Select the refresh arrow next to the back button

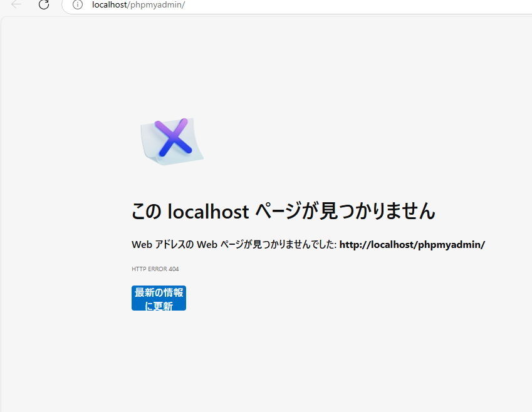(x=43, y=5)
